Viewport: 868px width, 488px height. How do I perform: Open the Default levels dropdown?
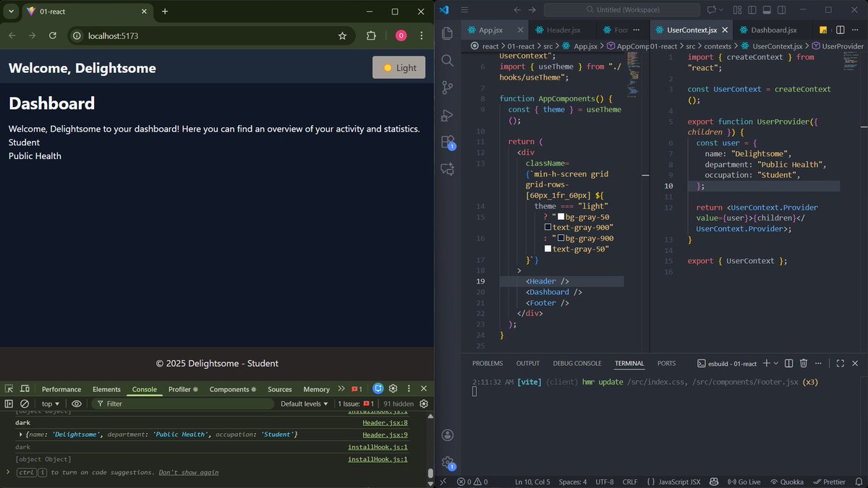click(304, 403)
